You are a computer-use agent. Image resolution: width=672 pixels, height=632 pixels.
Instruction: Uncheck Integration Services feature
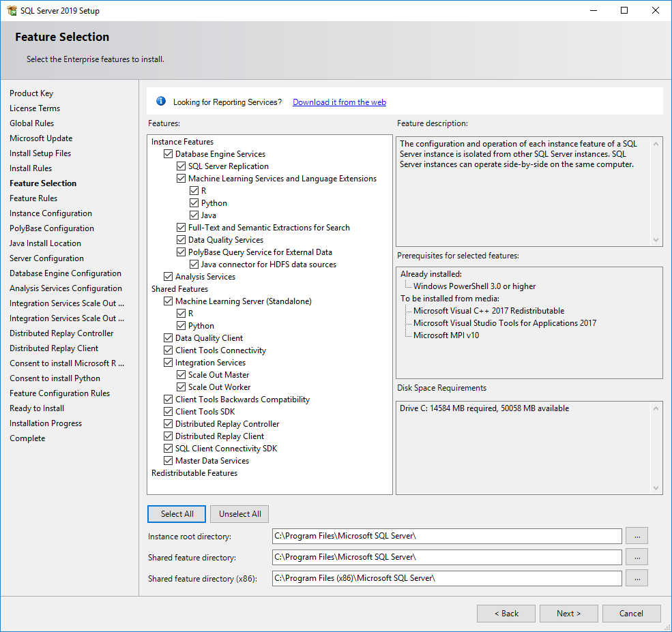(x=168, y=363)
